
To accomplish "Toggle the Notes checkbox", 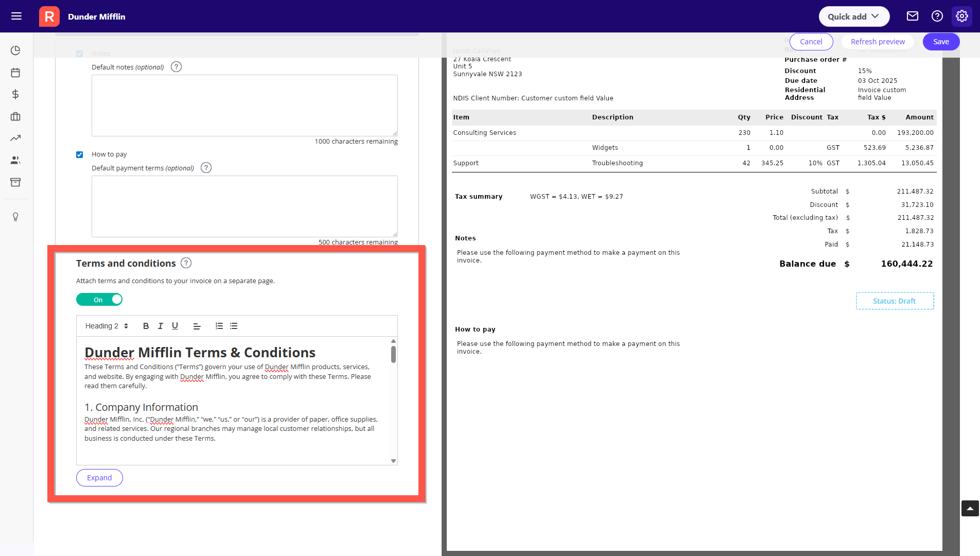I will pos(80,54).
